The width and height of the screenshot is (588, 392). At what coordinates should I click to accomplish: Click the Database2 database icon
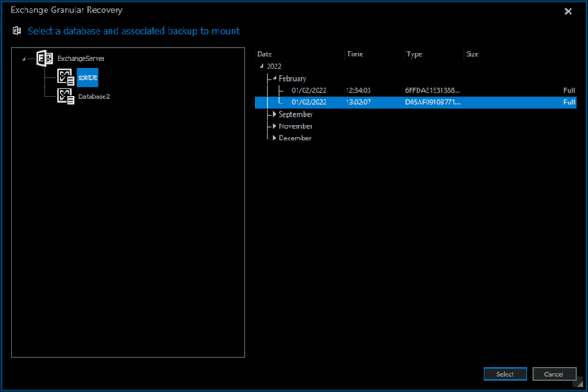click(66, 96)
